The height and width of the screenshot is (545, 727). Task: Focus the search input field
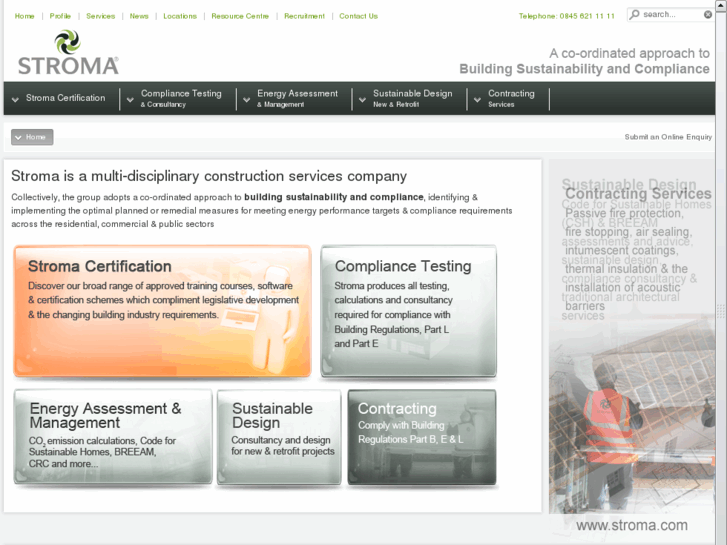pos(670,14)
